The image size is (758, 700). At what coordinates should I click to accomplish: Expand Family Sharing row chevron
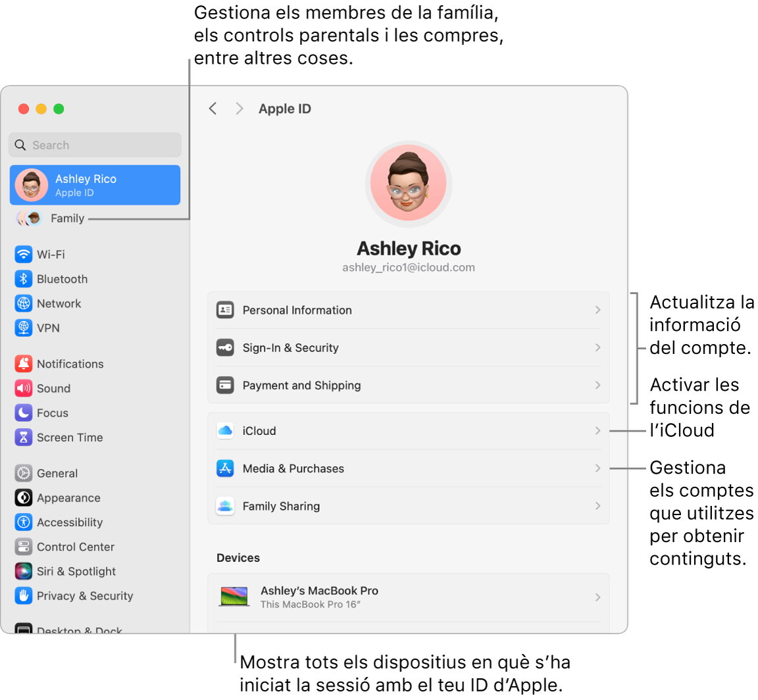tap(598, 506)
